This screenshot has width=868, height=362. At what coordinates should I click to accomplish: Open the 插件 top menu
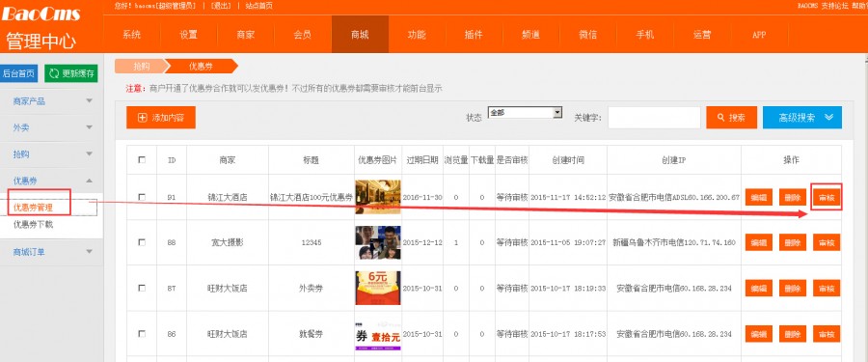click(x=474, y=35)
